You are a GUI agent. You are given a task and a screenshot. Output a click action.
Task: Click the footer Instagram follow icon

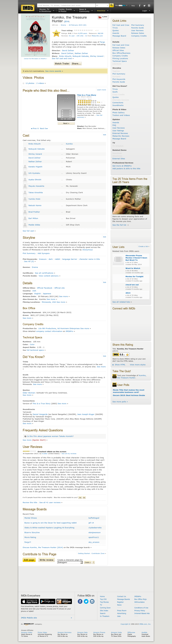92,601
